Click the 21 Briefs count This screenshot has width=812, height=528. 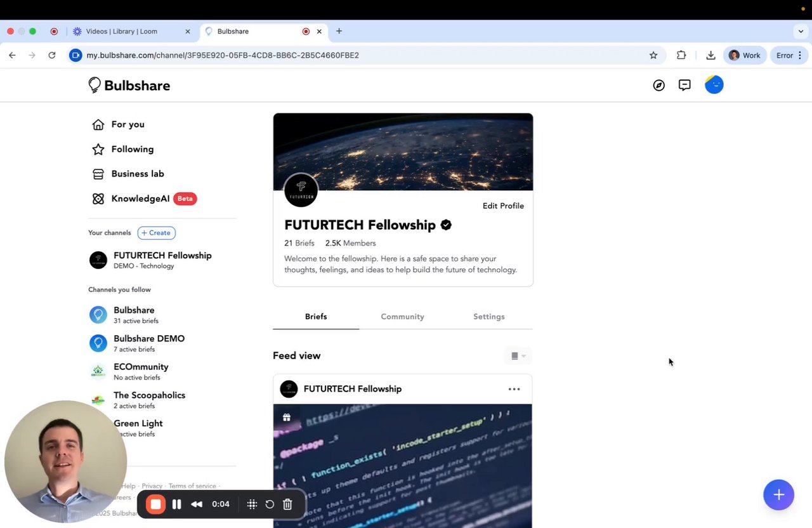(299, 243)
